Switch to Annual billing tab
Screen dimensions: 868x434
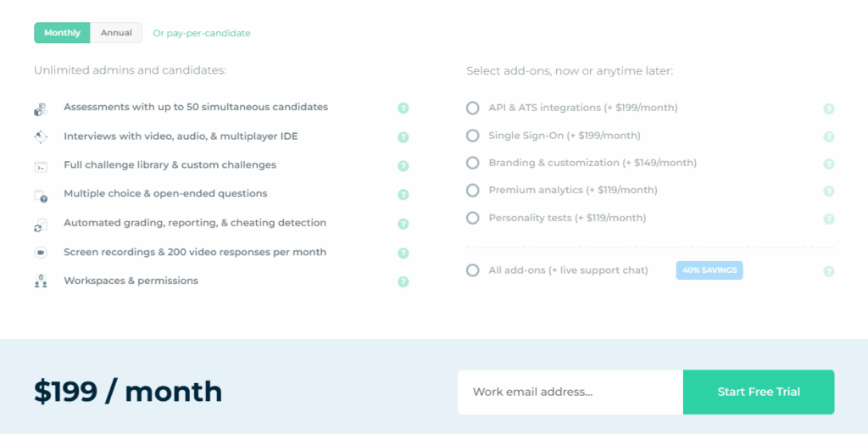pos(116,33)
